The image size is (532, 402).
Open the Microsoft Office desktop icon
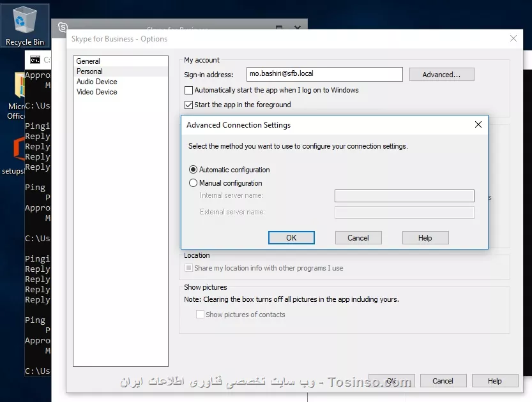pyautogui.click(x=15, y=96)
